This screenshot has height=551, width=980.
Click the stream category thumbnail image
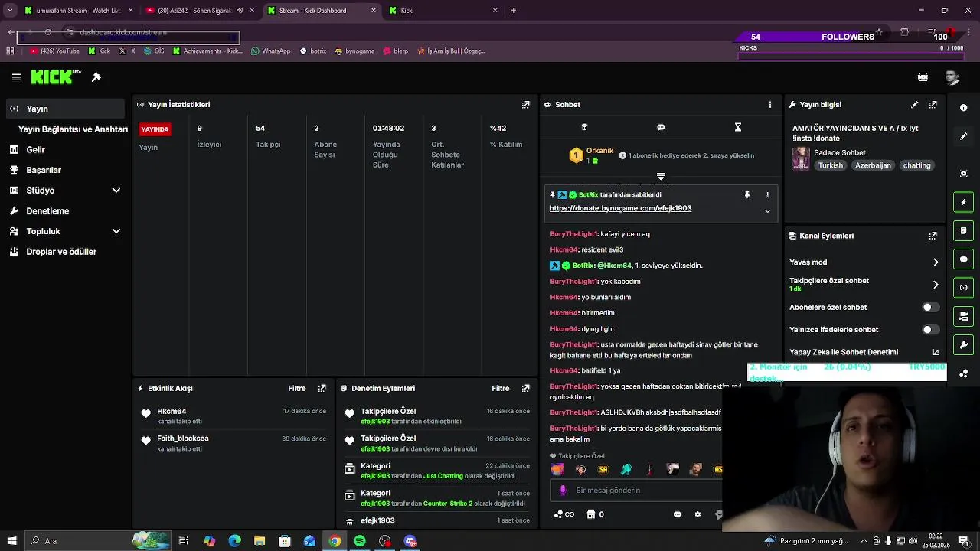click(x=801, y=158)
